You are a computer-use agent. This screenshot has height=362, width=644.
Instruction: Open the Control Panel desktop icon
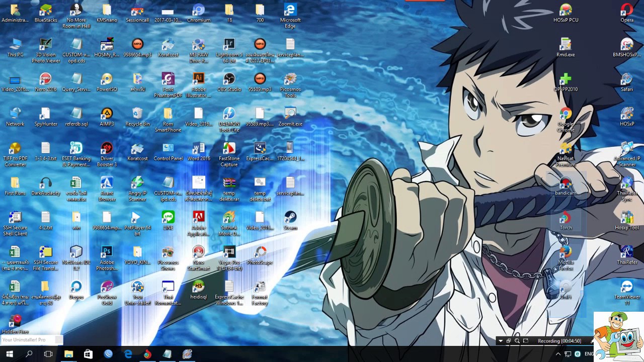(168, 152)
